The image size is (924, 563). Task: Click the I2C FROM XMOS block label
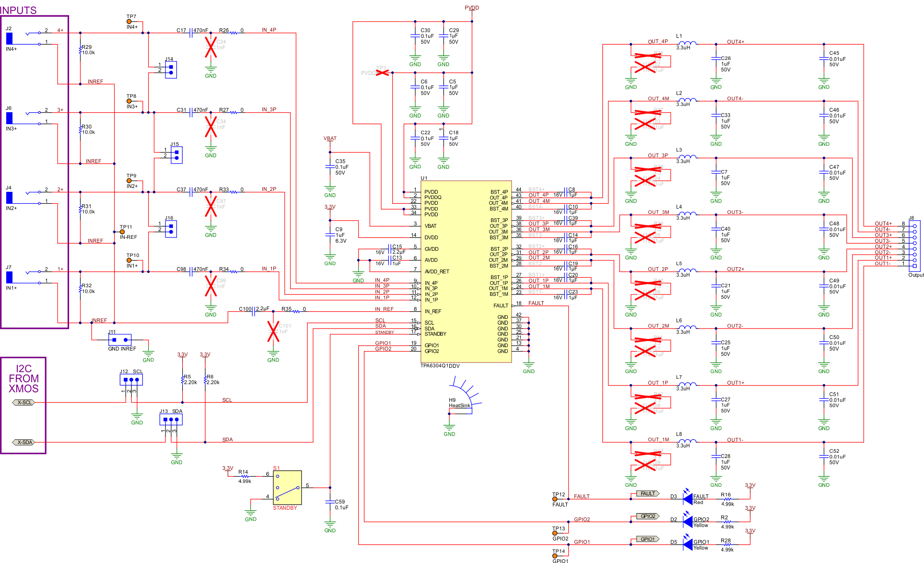pyautogui.click(x=24, y=378)
